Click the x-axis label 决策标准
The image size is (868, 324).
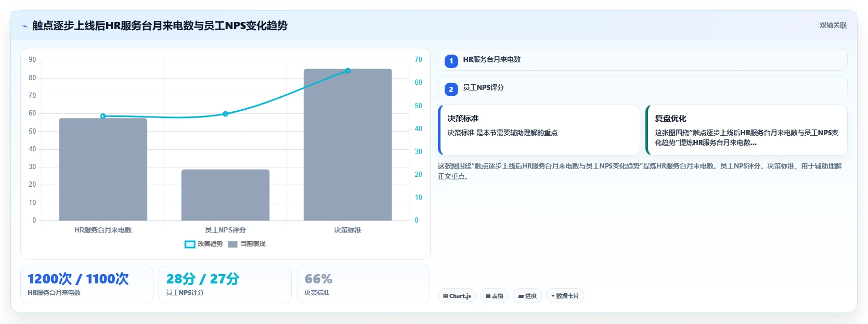point(348,230)
